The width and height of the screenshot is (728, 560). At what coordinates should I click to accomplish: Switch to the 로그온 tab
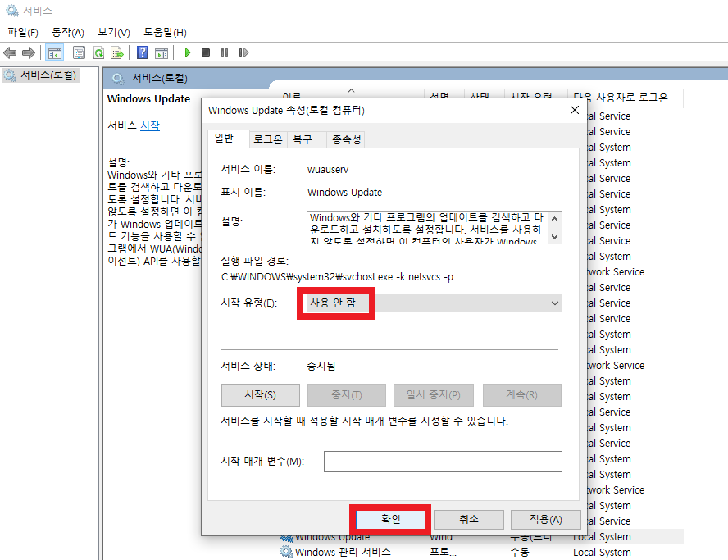268,139
